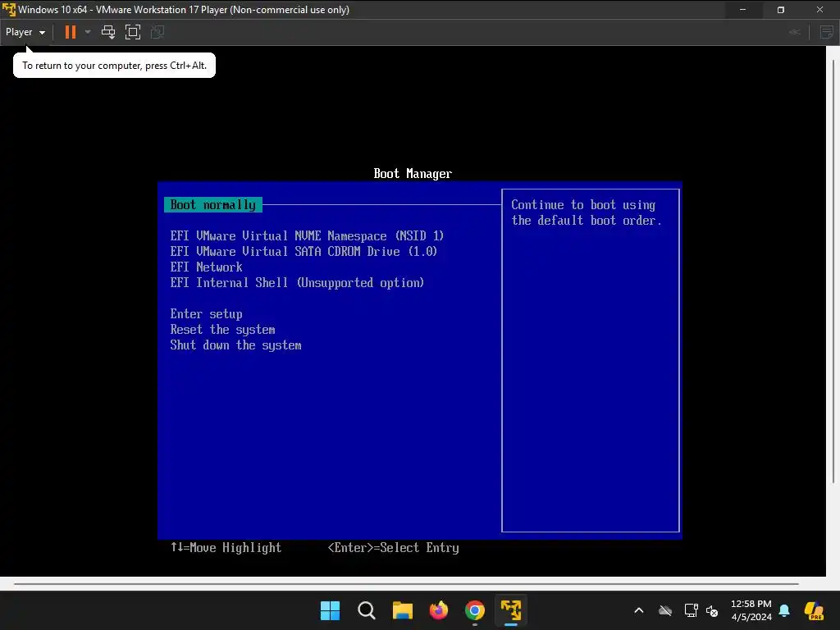
Task: Pause the virtual machine with the orange pause icon
Action: click(71, 32)
